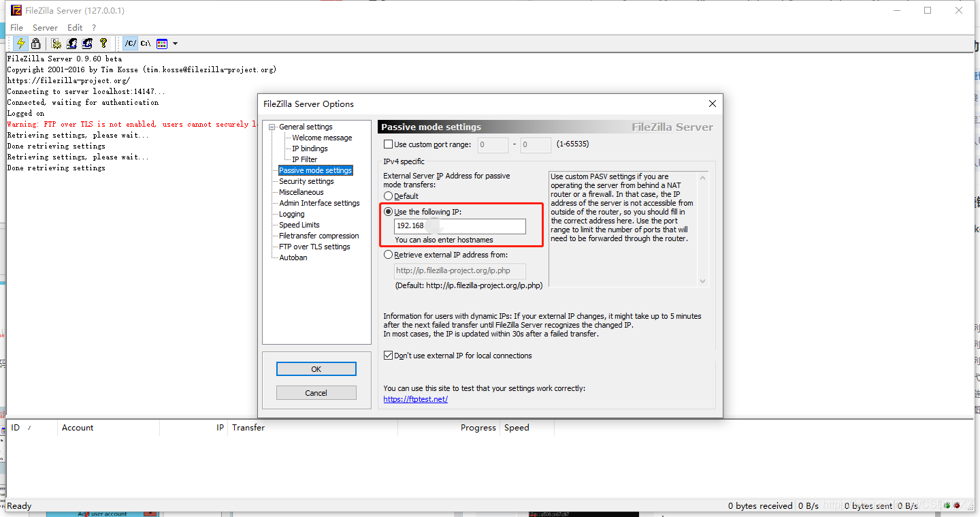This screenshot has height=517, width=980.
Task: Select Passive mode settings tree item
Action: click(x=315, y=170)
